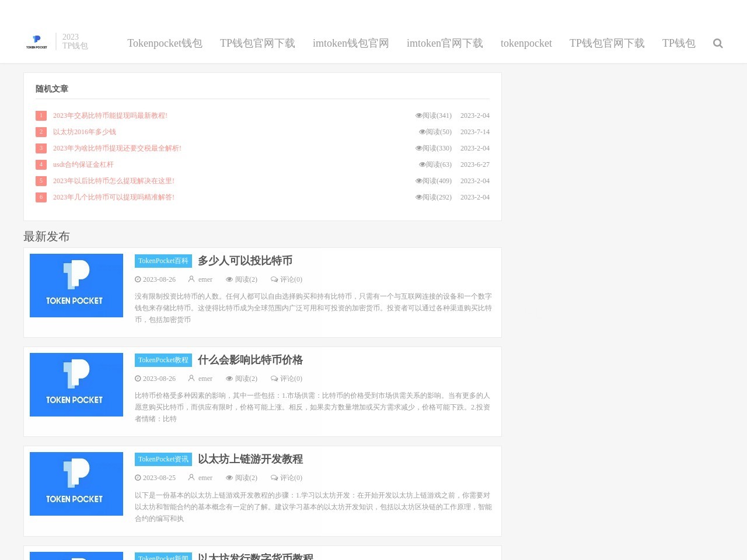Click read-count eye on 什么会影响比特币价格 post
This screenshot has width=747, height=560.
[229, 379]
